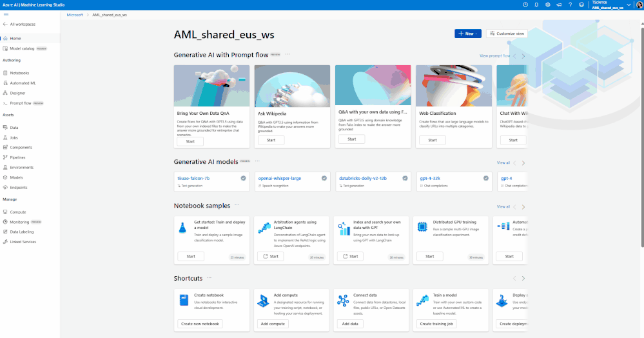This screenshot has height=338, width=644.
Task: Open the Models sidebar icon
Action: (x=5, y=177)
